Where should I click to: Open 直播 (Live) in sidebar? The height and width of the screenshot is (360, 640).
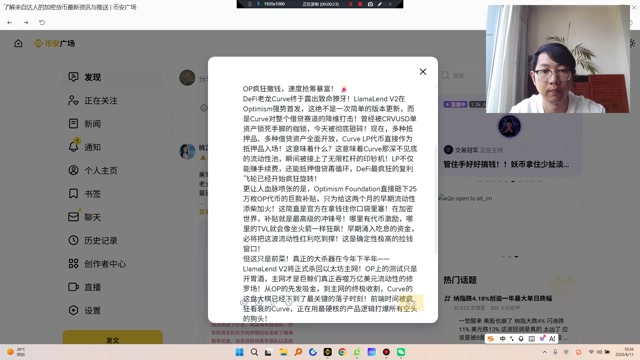(114, 287)
